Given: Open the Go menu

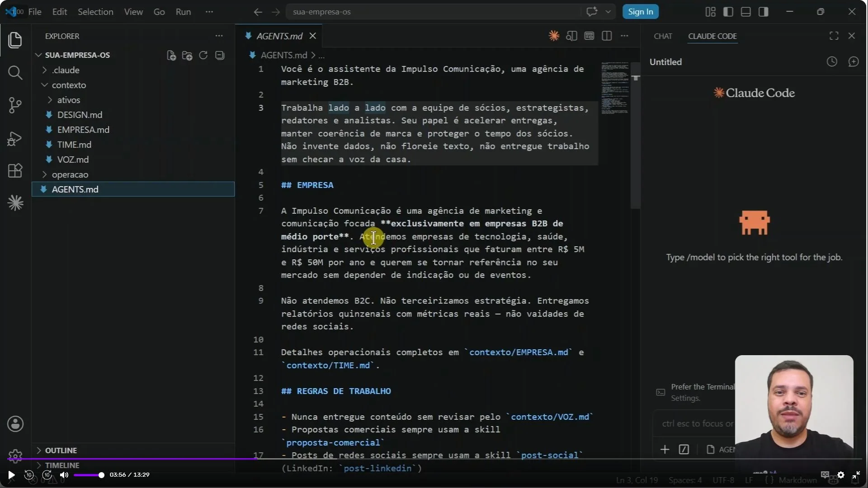Looking at the screenshot, I should [159, 12].
